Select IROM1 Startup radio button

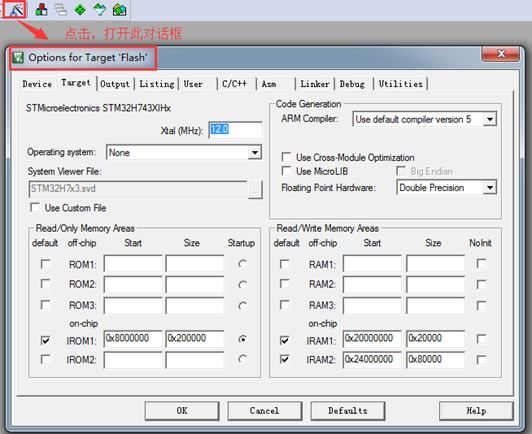point(242,339)
